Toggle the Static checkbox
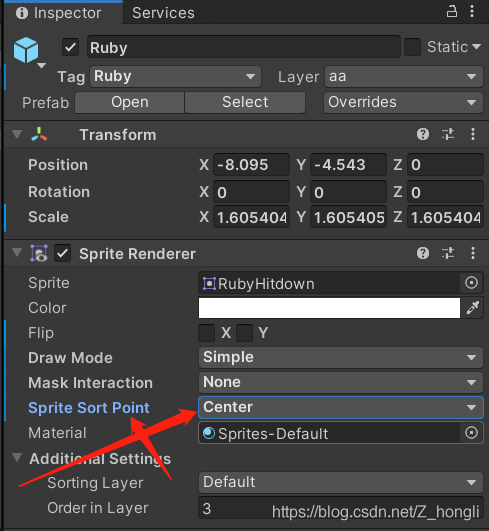The image size is (489, 531). tap(412, 47)
